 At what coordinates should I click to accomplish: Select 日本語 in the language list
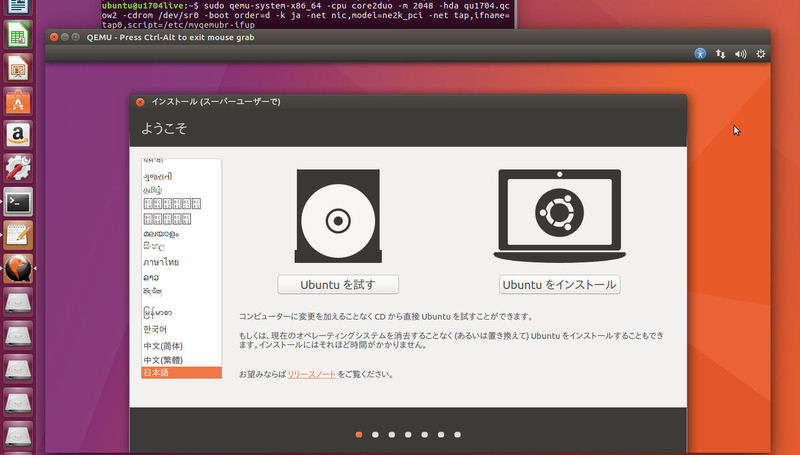(181, 373)
